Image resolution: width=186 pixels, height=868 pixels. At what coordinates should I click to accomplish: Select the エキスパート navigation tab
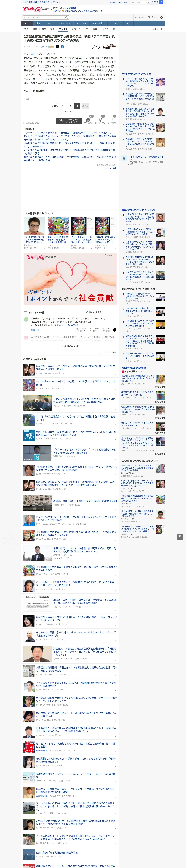(64, 24)
